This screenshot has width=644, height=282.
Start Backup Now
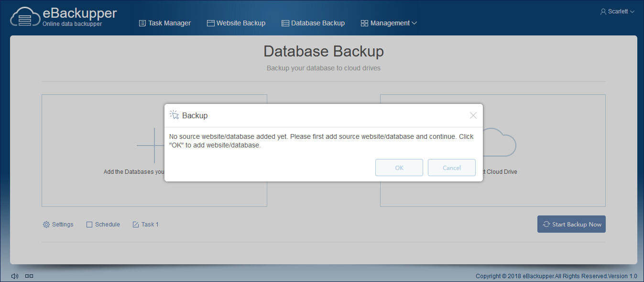coord(571,224)
